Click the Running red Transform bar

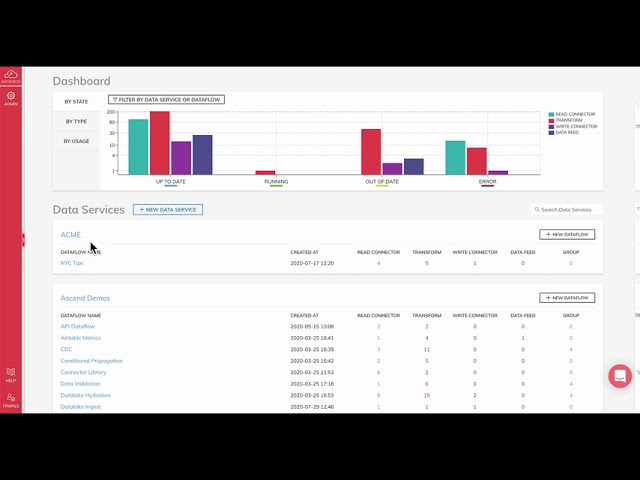pyautogui.click(x=265, y=173)
